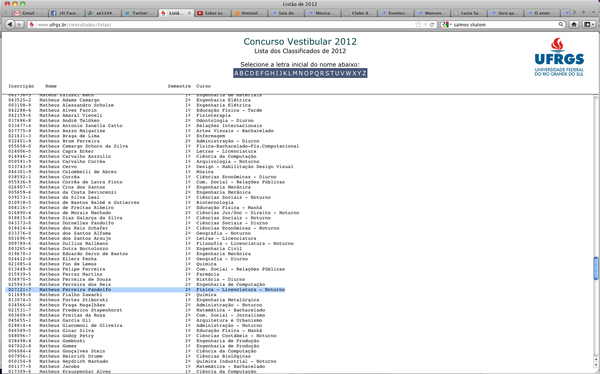
Task: Click the Curso column header
Action: [204, 86]
